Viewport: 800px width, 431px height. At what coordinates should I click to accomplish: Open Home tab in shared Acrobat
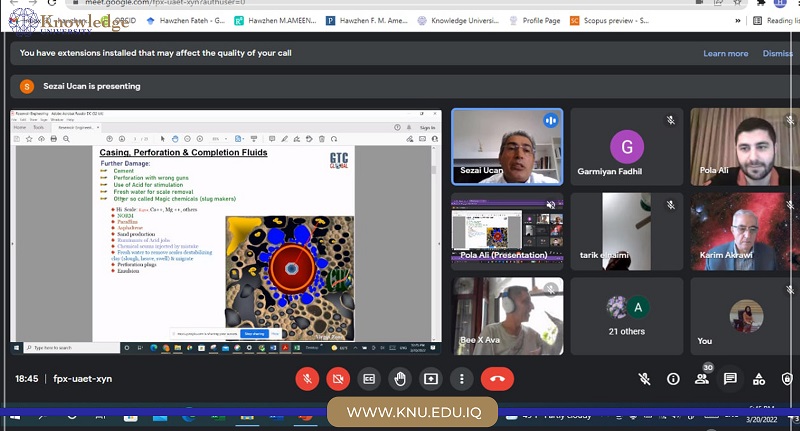coord(19,128)
